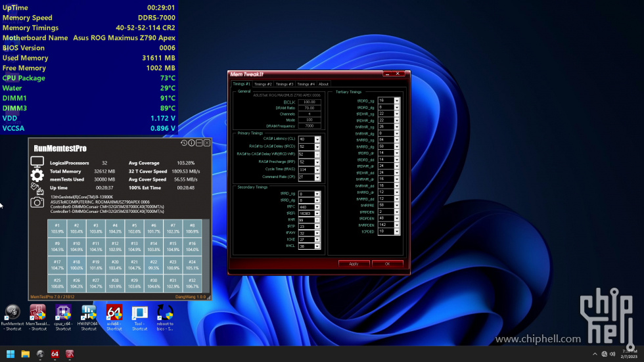The height and width of the screenshot is (362, 644).
Task: Select test tile #18 showing 100.0%
Action: point(76,265)
